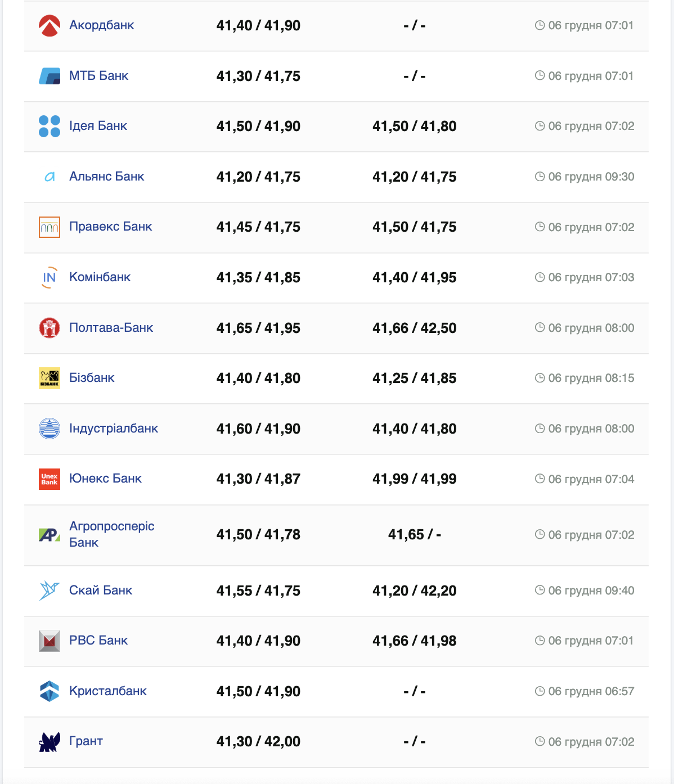
Task: Click the Бізбанк yellow logo icon
Action: coord(50,378)
